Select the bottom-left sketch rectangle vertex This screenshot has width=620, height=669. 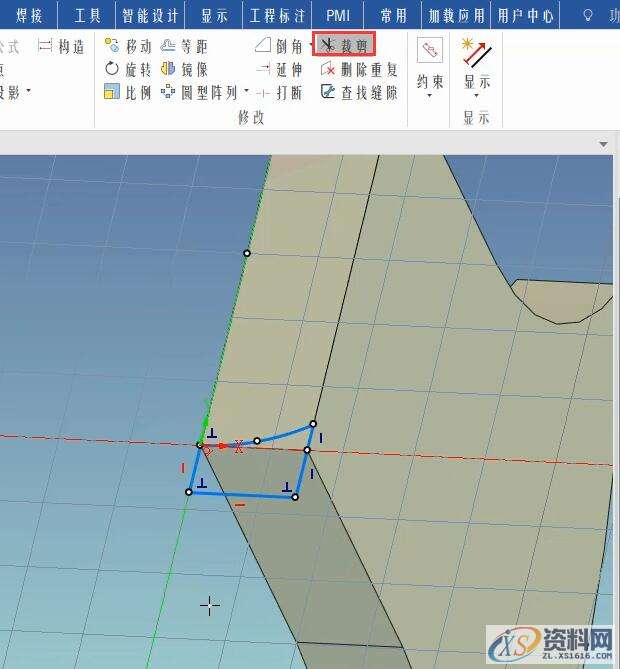click(189, 492)
